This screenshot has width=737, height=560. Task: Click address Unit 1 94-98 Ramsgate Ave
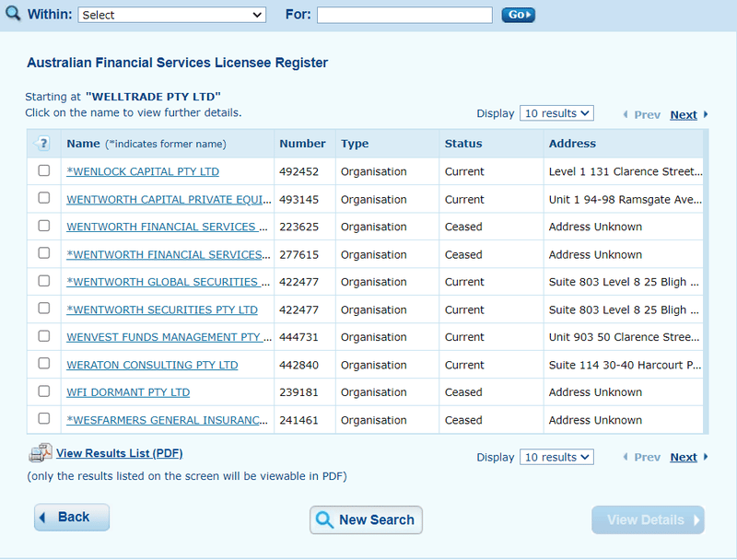click(x=626, y=200)
